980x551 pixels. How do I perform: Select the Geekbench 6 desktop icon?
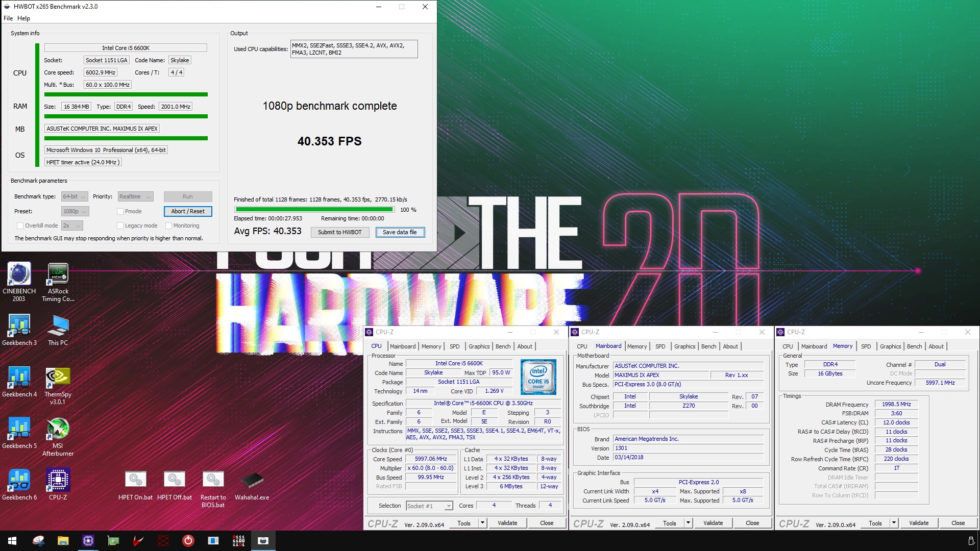pyautogui.click(x=19, y=484)
